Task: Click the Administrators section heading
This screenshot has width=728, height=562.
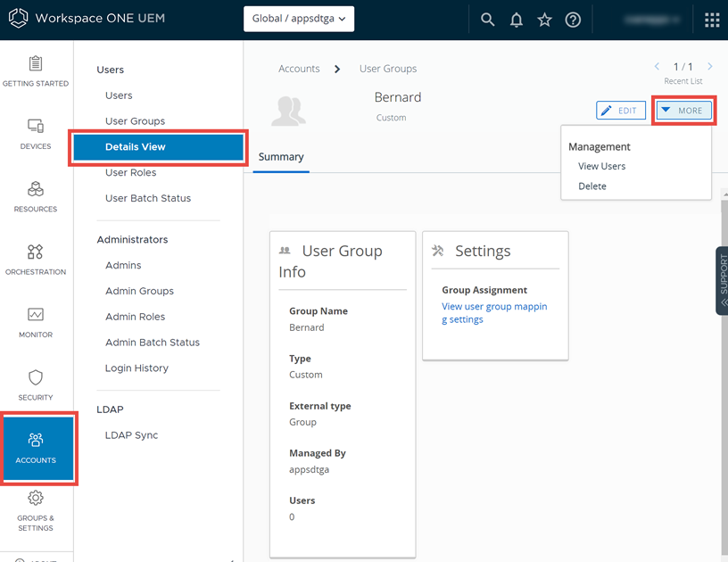Action: coord(132,239)
